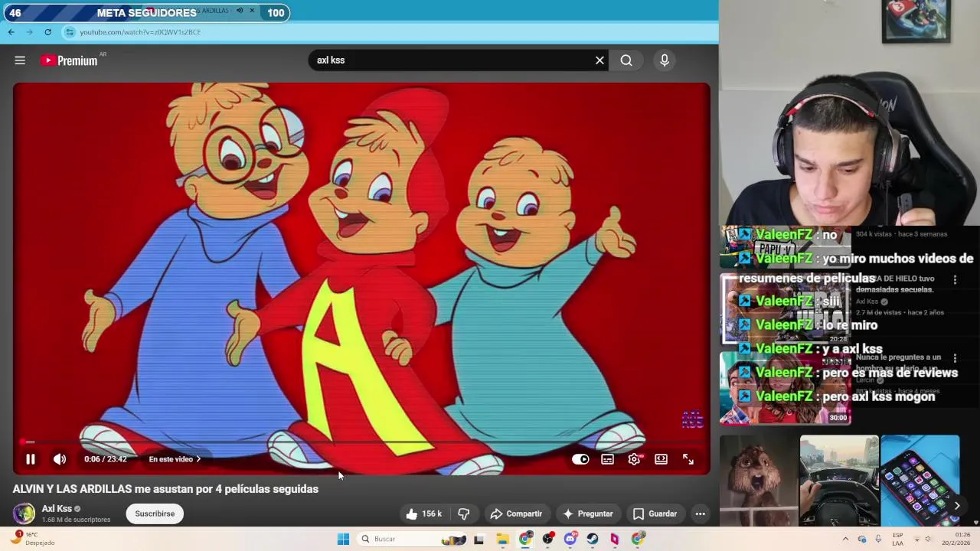Open the car driving Shorts thumbnail
Screen dimensions: 980x551
pos(839,481)
